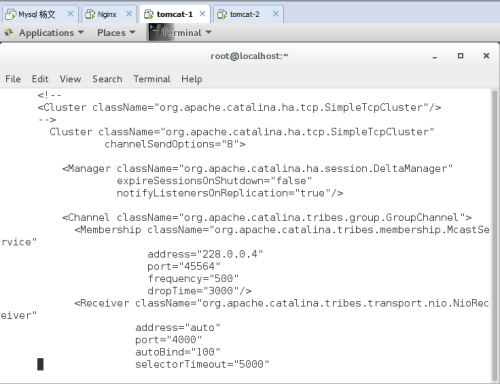500x384 pixels.
Task: Click the tomcat-1 tab VM icon
Action: coord(149,14)
